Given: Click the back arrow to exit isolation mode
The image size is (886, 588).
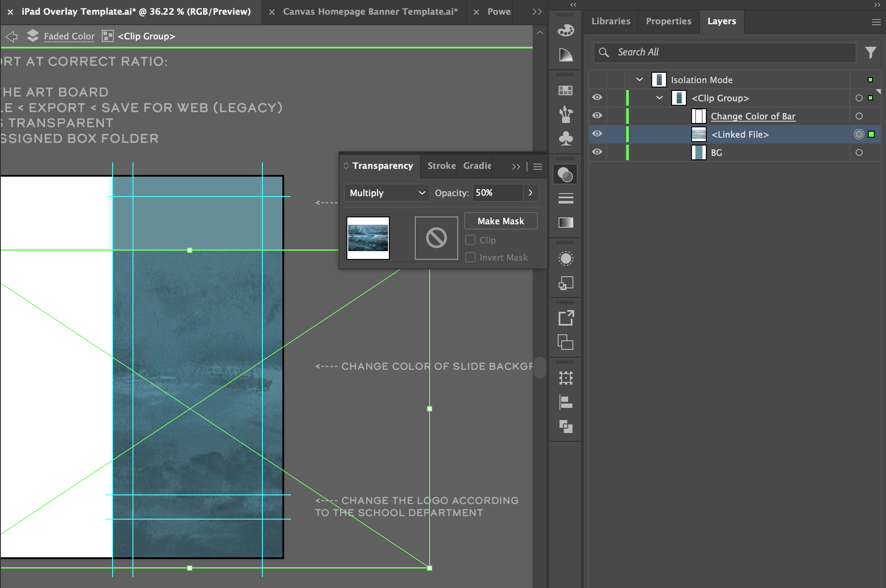Looking at the screenshot, I should [12, 36].
